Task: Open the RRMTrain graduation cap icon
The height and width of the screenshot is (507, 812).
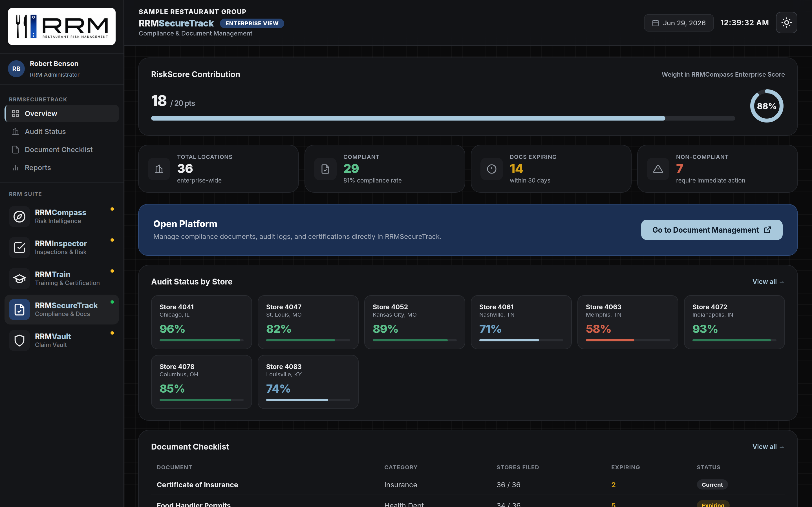Action: point(19,279)
